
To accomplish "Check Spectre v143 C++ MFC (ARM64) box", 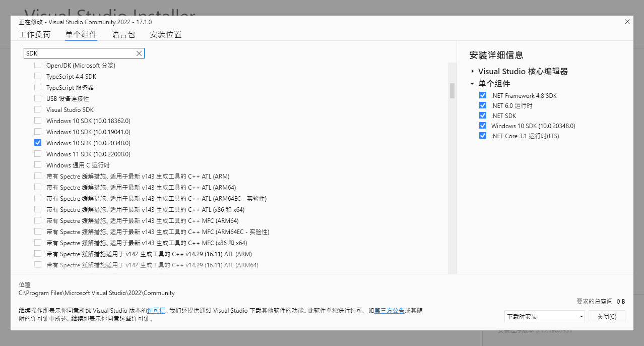I will coord(38,220).
